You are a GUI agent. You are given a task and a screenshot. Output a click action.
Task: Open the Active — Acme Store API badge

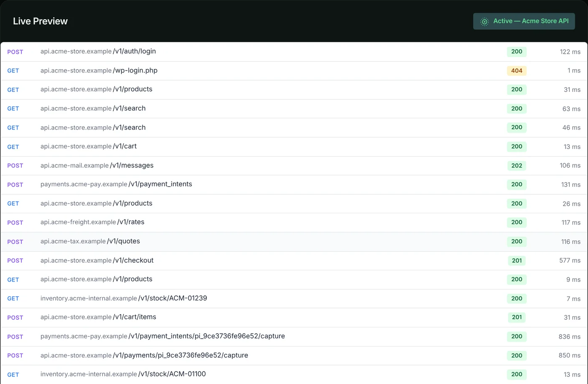click(524, 21)
